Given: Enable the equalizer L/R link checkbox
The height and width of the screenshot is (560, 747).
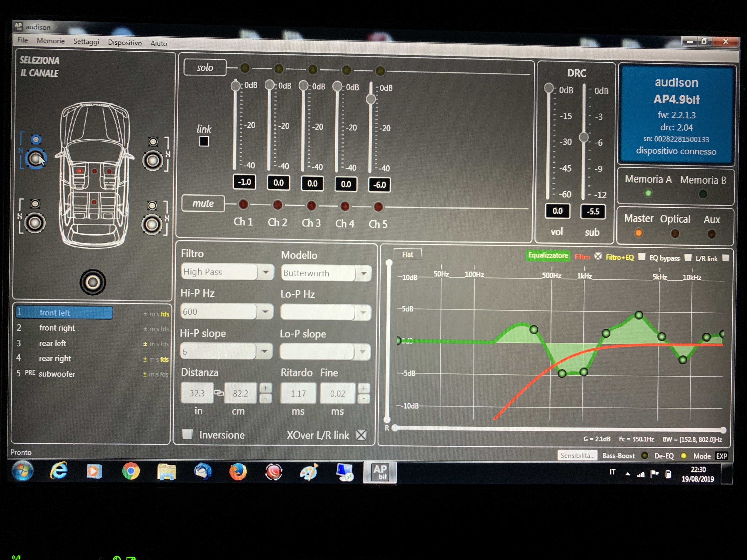Looking at the screenshot, I should 725,258.
